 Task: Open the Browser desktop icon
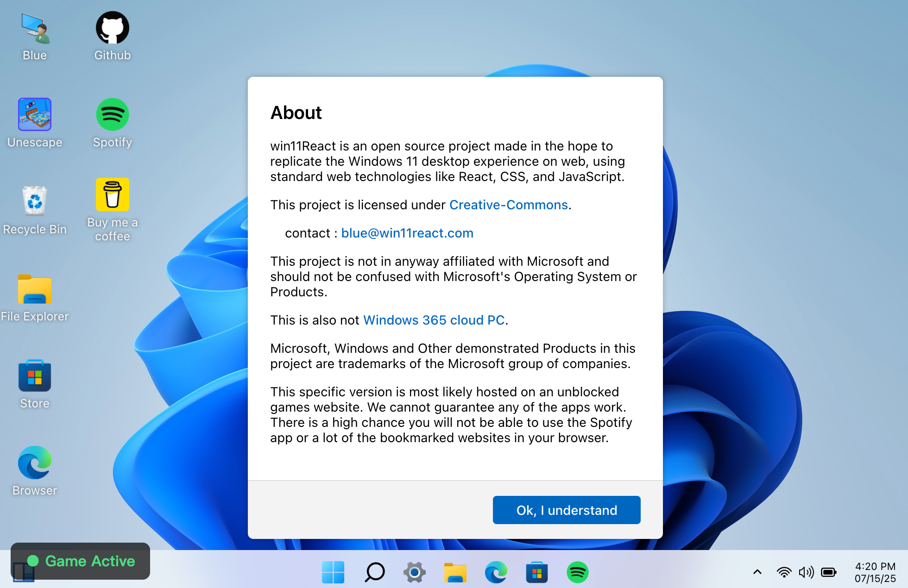35,472
